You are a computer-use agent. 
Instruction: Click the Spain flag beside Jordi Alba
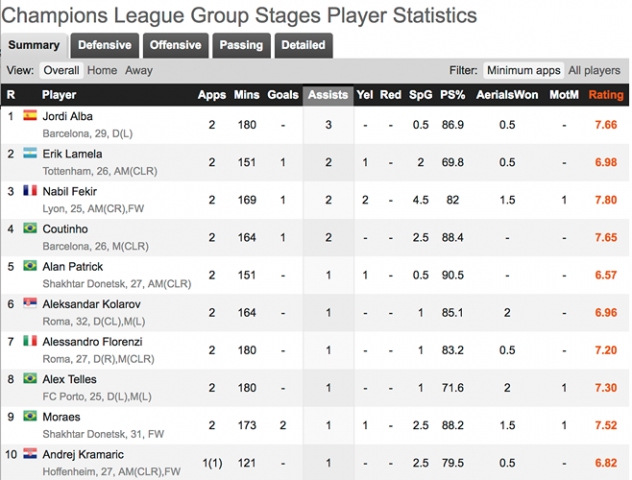[30, 116]
